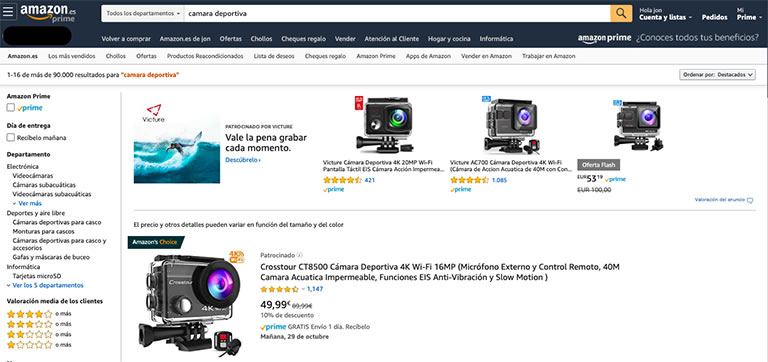Click the Oferta Flash button
The height and width of the screenshot is (362, 768).
click(599, 165)
